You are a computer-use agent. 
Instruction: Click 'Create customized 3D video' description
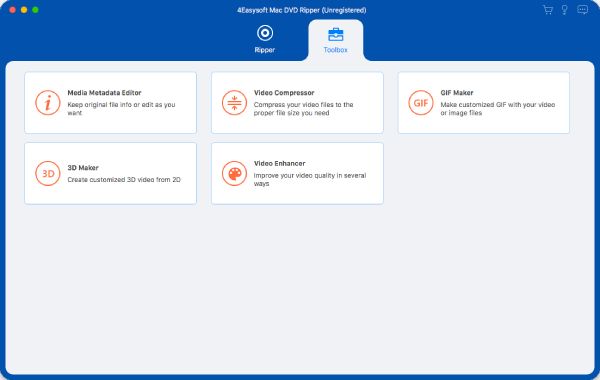[124, 179]
